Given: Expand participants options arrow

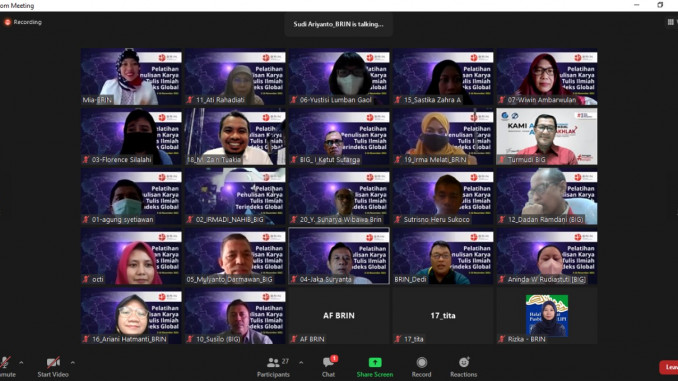Looking at the screenshot, I should pos(301,362).
